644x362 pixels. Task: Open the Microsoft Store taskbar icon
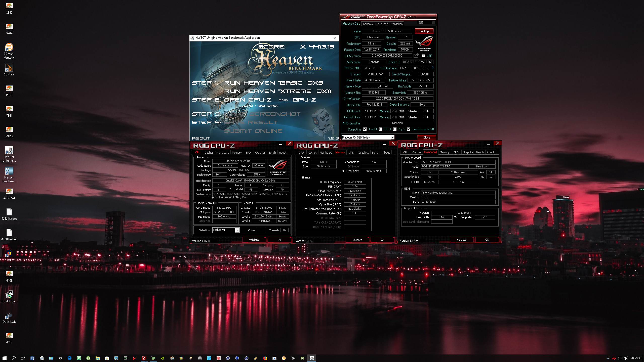coord(107,358)
